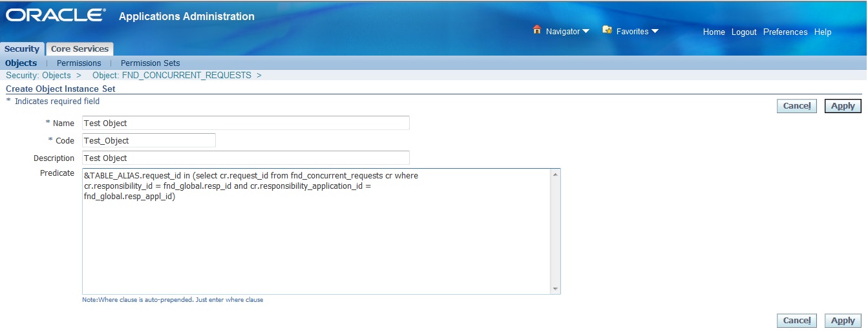Click the where clause note text

pyautogui.click(x=173, y=300)
